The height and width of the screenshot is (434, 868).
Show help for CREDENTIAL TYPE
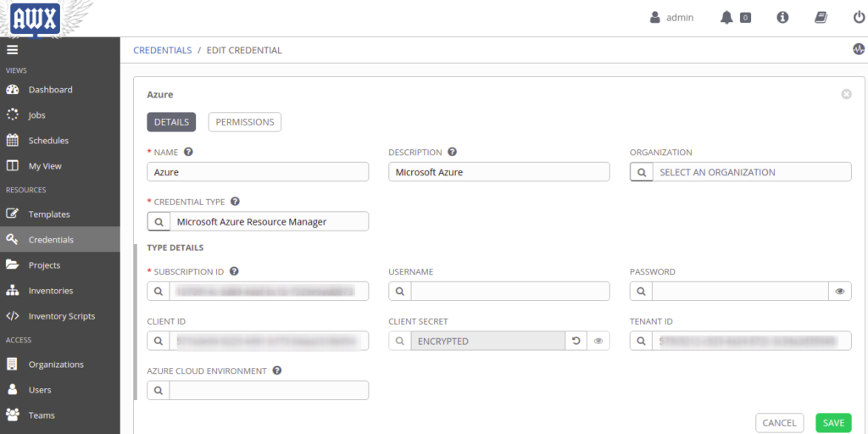[x=235, y=202]
